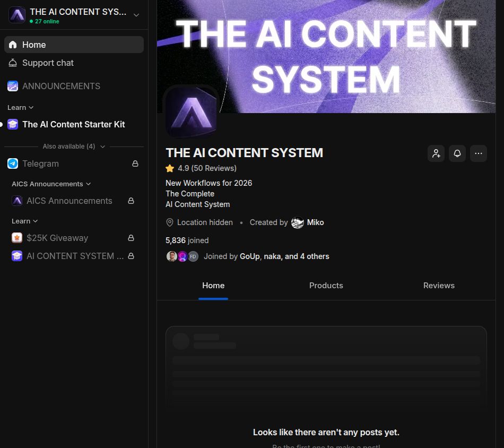Screen dimensions: 504x448
Task: Open The AI Content Starter Kit
Action: tap(74, 124)
